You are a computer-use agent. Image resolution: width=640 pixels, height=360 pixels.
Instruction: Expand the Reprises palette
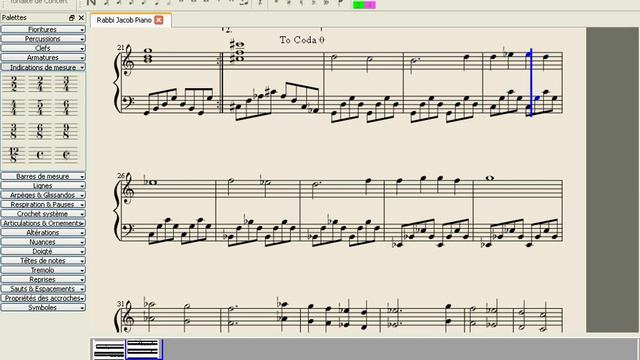(x=43, y=280)
